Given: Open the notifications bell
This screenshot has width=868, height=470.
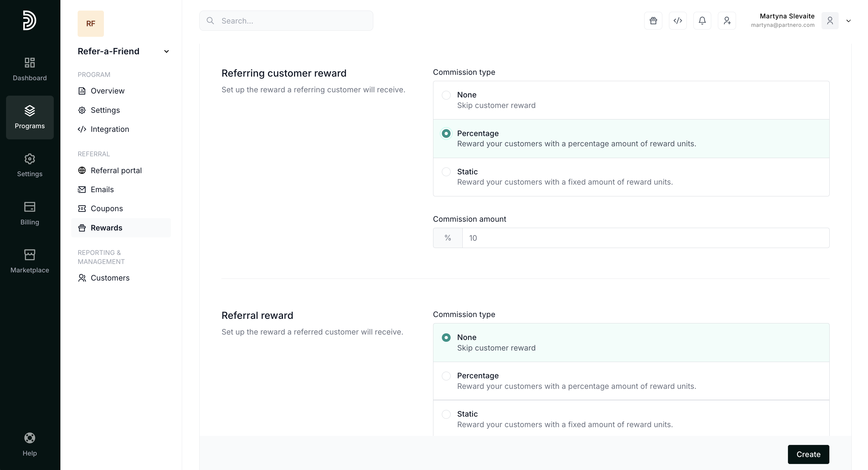Looking at the screenshot, I should point(702,21).
